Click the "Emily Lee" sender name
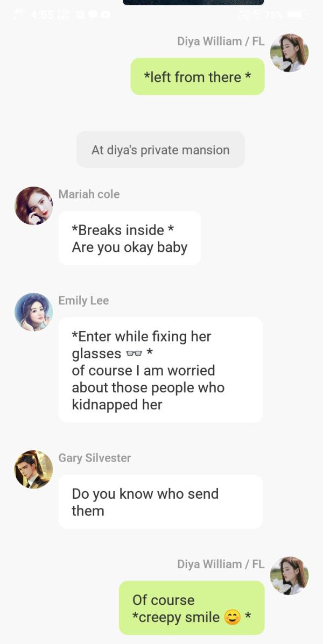 point(83,301)
